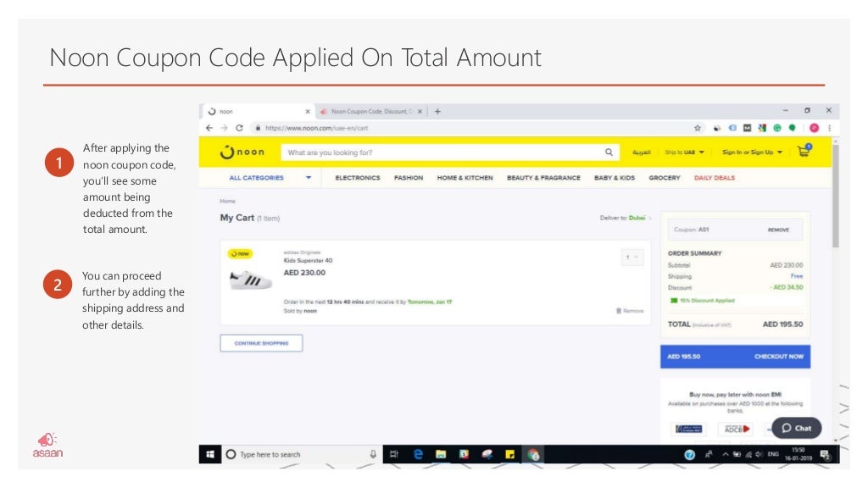
Task: Click the ENG language indicator
Action: click(773, 454)
